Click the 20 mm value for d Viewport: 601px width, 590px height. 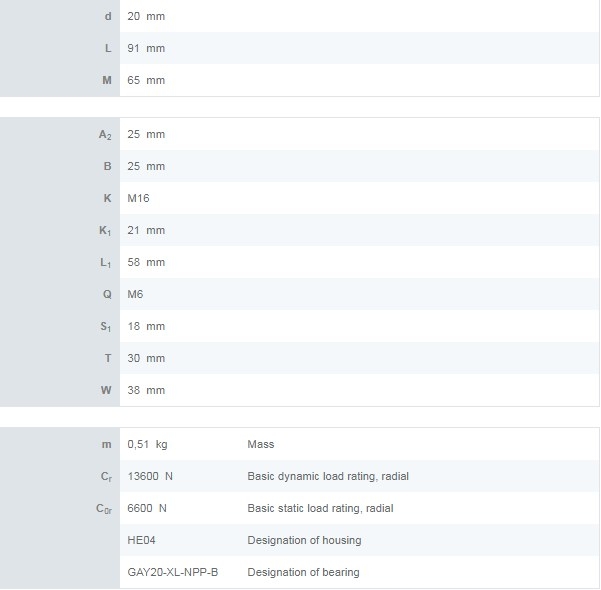coord(146,16)
